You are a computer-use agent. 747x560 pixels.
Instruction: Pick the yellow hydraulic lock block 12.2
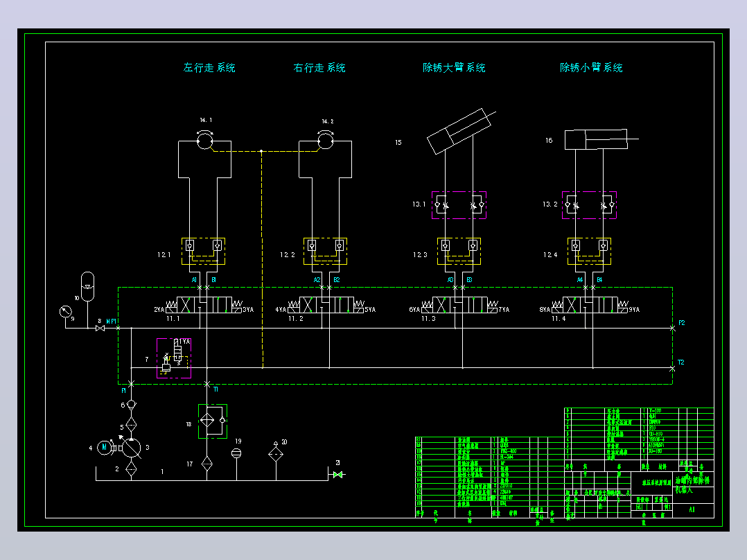point(326,251)
